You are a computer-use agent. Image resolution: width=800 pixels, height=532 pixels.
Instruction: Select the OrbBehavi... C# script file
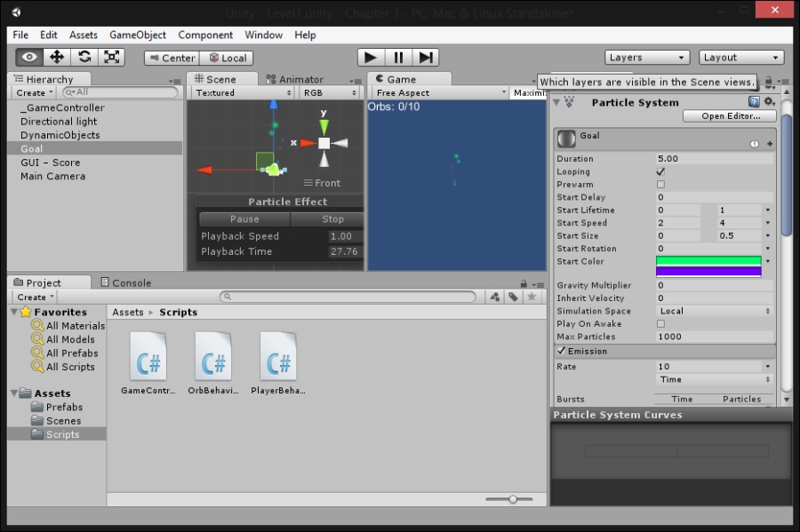pyautogui.click(x=213, y=363)
